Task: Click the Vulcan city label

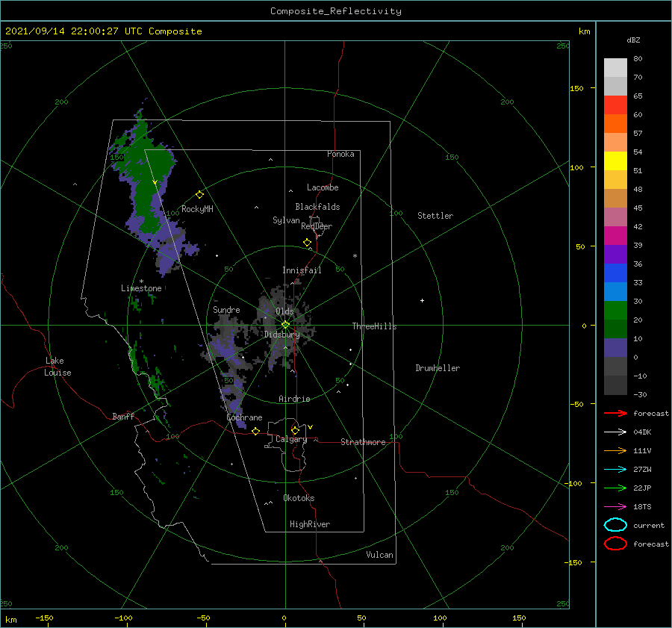Action: [380, 555]
